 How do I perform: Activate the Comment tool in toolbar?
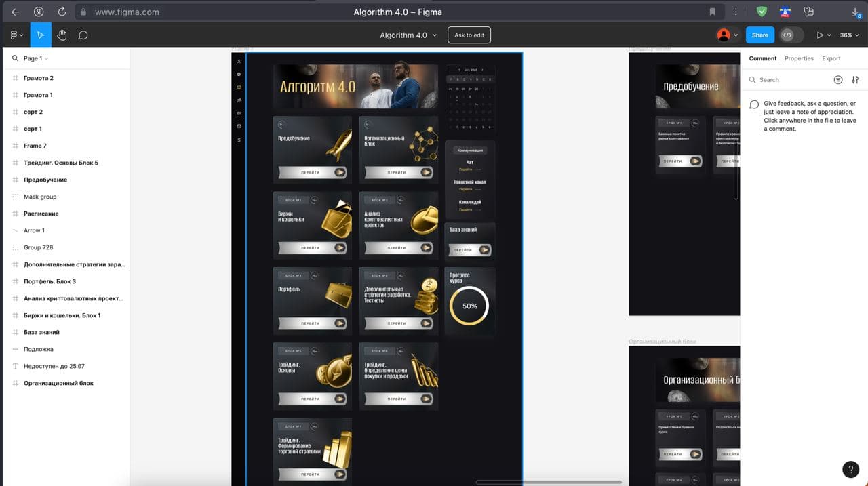83,35
